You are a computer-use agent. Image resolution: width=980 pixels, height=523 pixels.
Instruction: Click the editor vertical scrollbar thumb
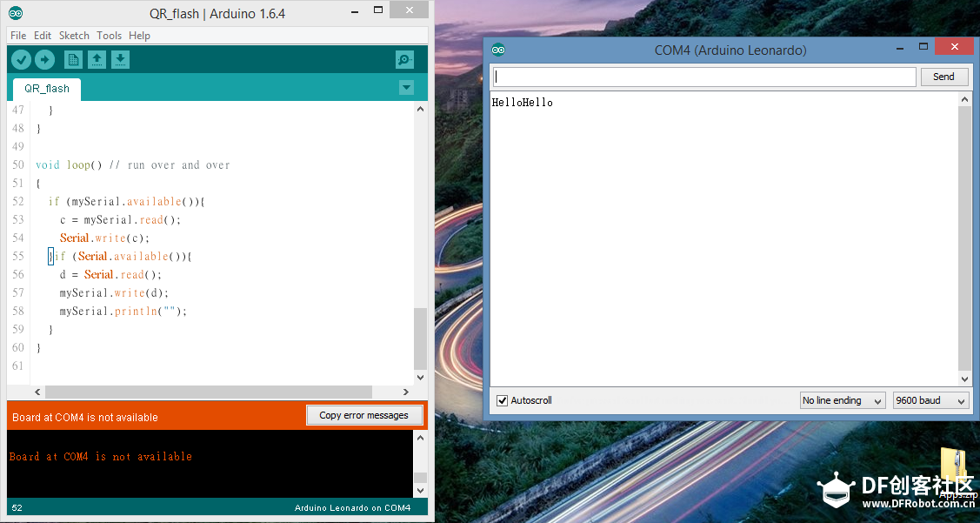(x=420, y=339)
